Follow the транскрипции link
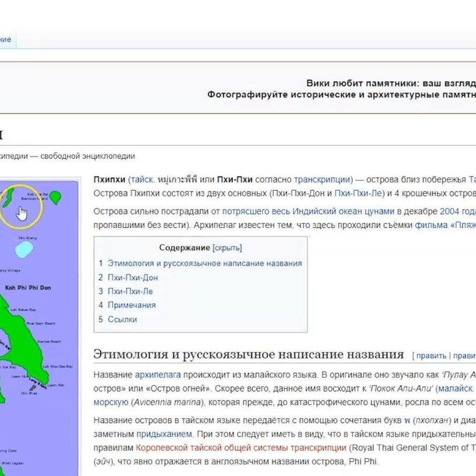This screenshot has width=476, height=476. [322, 180]
